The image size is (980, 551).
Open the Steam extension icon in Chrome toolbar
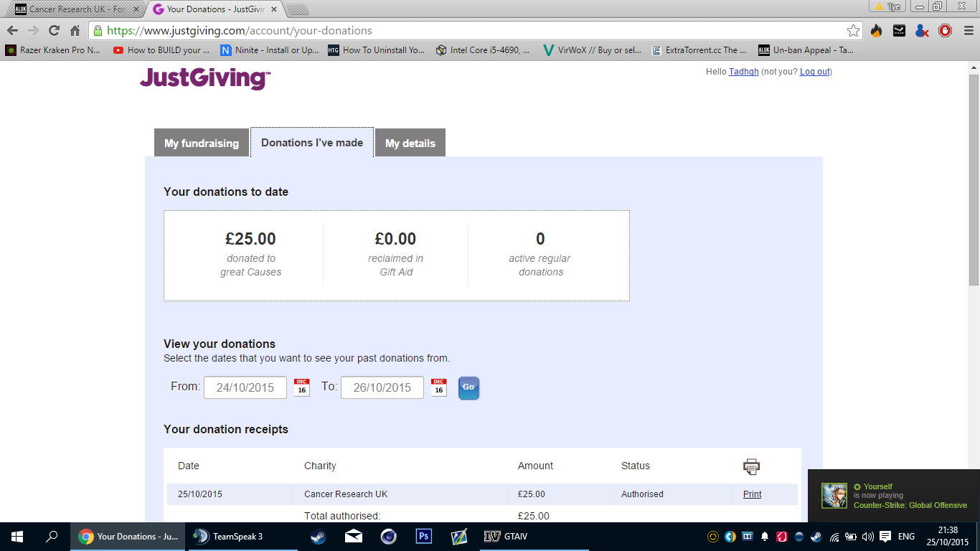[899, 31]
